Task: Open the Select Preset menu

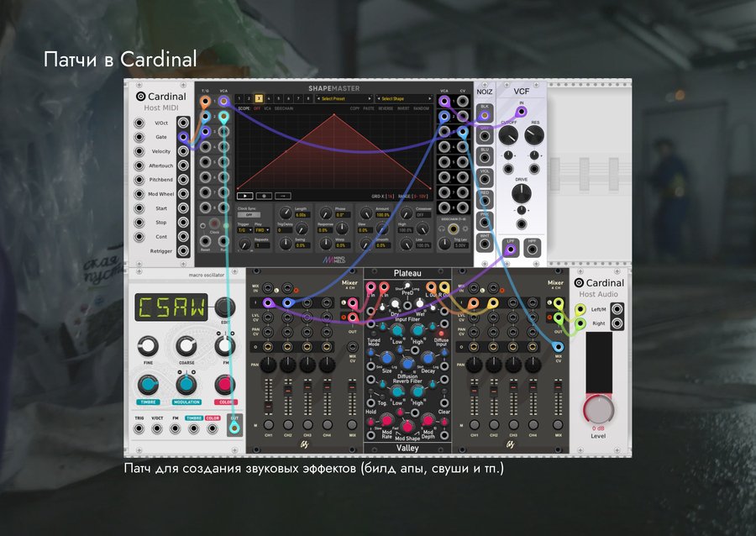Action: 344,99
